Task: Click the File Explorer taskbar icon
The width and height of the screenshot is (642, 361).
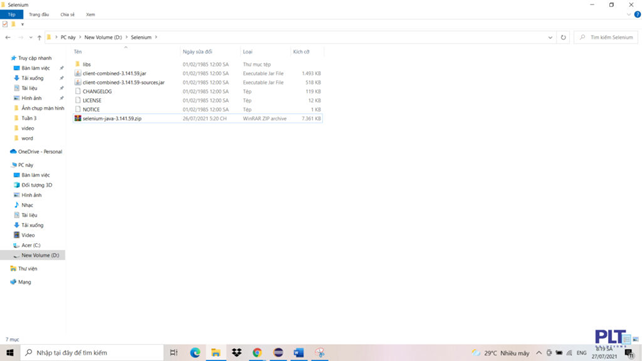Action: pyautogui.click(x=216, y=352)
